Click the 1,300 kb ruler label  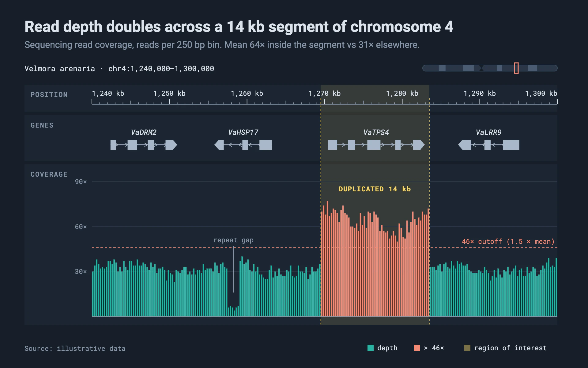541,93
